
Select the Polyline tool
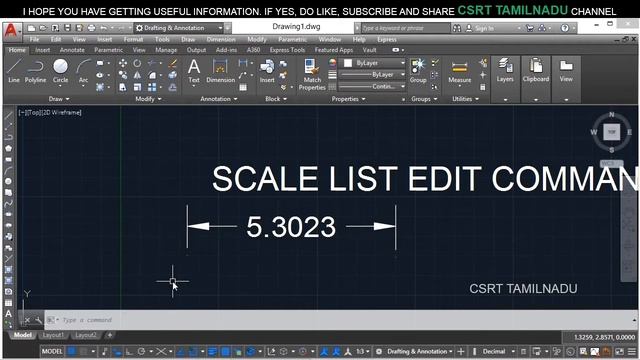[36, 71]
